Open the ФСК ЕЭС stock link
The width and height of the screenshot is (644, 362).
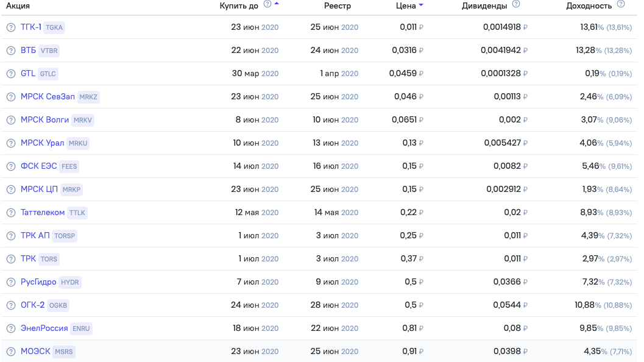38,166
